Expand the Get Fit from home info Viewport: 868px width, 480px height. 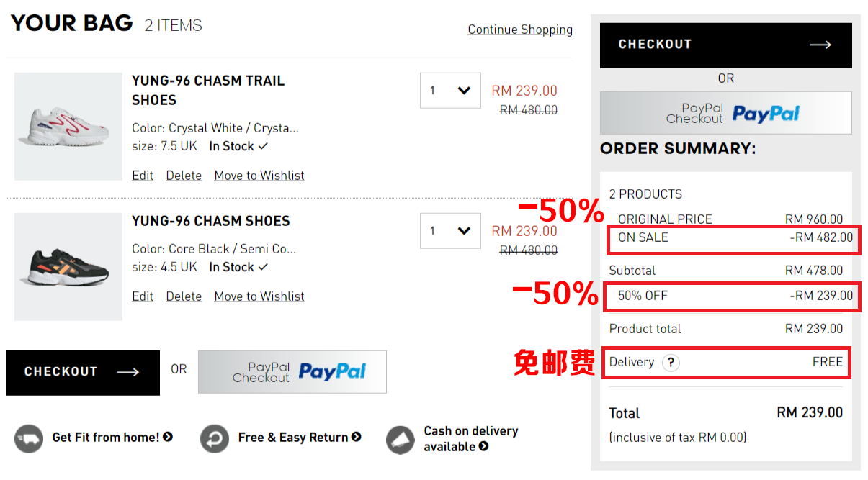[168, 437]
